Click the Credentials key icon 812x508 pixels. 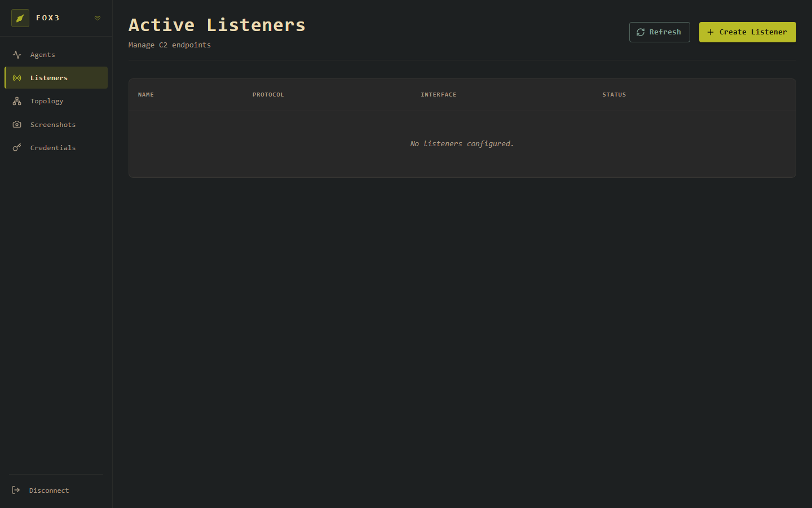pyautogui.click(x=17, y=147)
